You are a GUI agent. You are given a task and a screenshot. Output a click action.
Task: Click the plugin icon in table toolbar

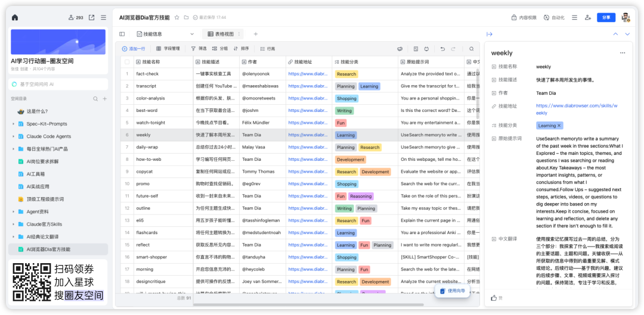[427, 49]
